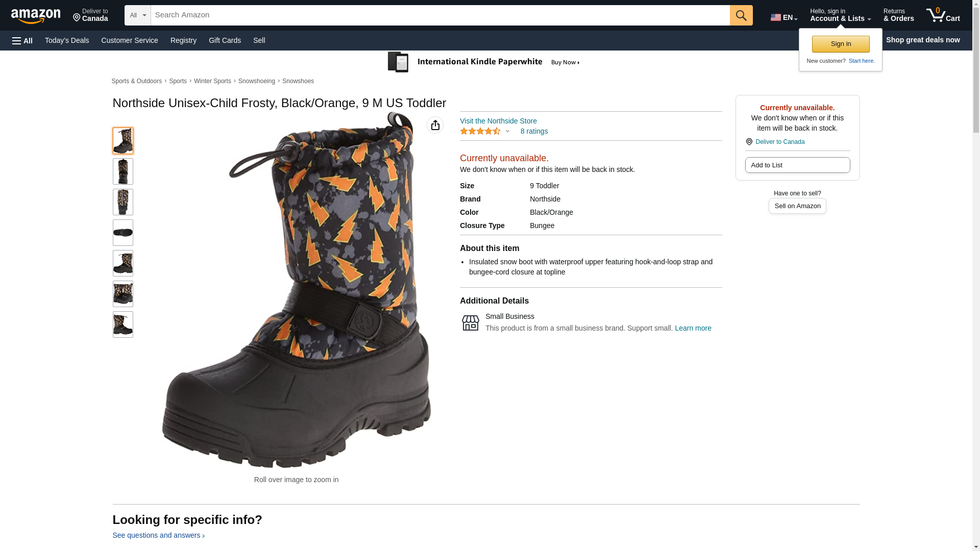Open the Gift Cards page
The height and width of the screenshot is (551, 980).
(225, 40)
